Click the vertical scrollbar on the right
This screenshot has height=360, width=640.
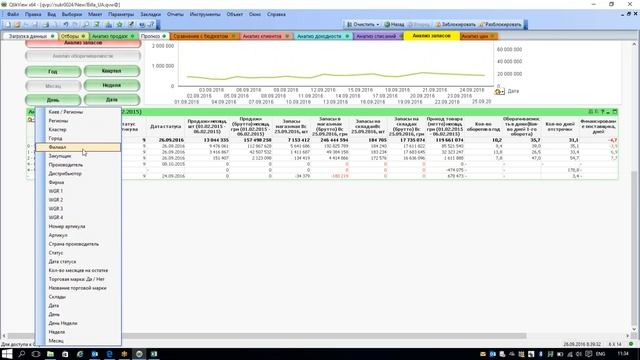[x=634, y=186]
